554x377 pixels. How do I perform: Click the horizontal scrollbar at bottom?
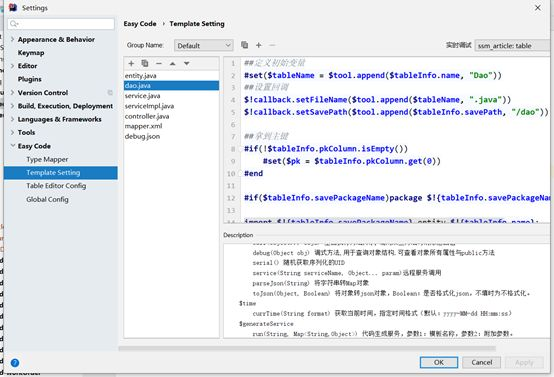pos(307,348)
